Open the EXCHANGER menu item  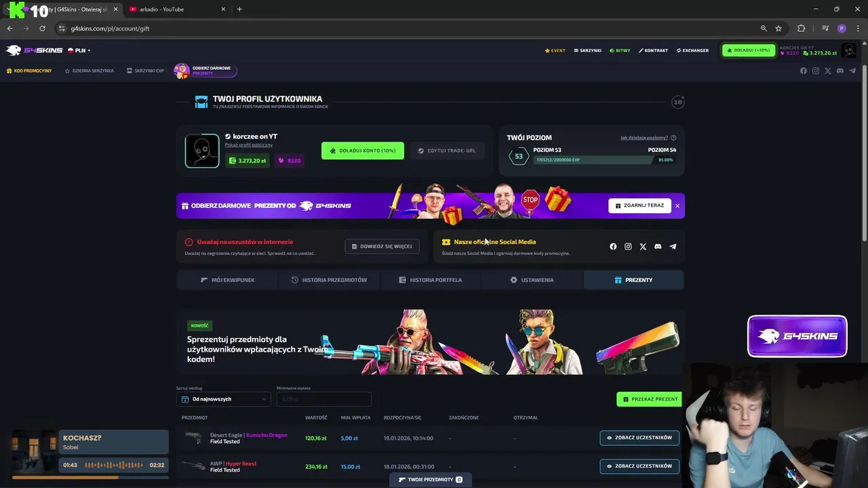pyautogui.click(x=692, y=50)
